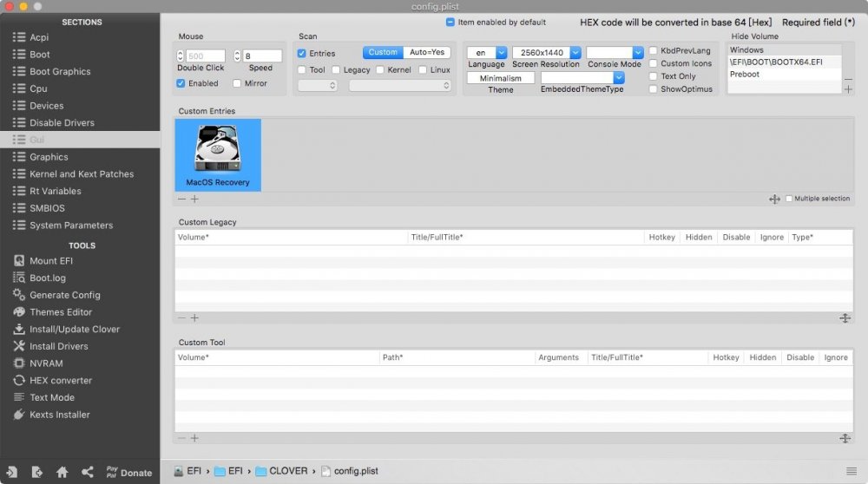The height and width of the screenshot is (484, 868).
Task: Click the home icon
Action: click(x=62, y=472)
